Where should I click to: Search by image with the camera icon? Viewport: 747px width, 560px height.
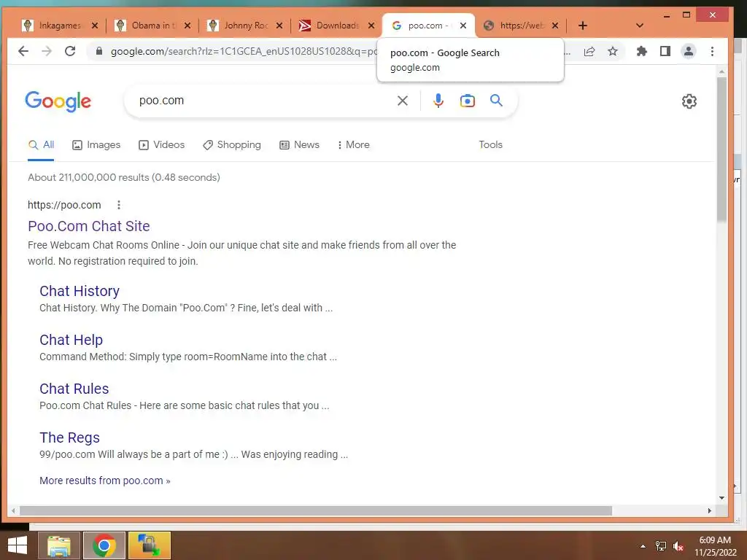point(468,101)
